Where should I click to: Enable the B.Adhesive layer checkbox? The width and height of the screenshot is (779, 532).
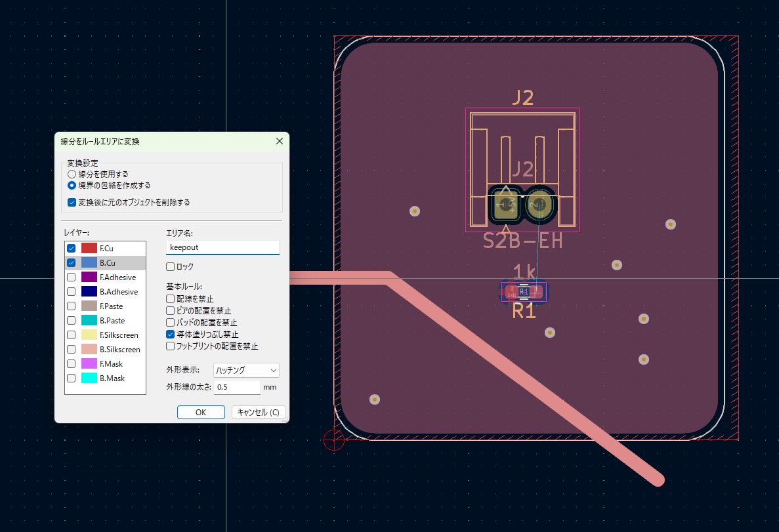(x=72, y=291)
